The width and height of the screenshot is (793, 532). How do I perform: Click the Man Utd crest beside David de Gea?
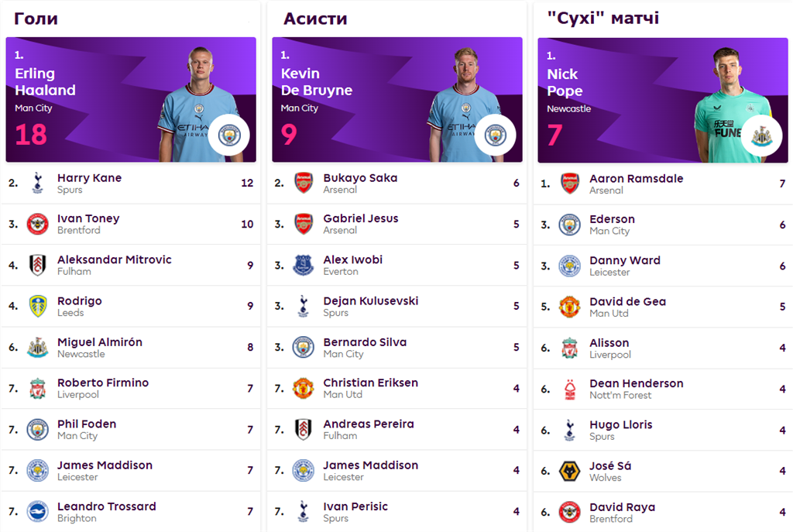click(570, 307)
